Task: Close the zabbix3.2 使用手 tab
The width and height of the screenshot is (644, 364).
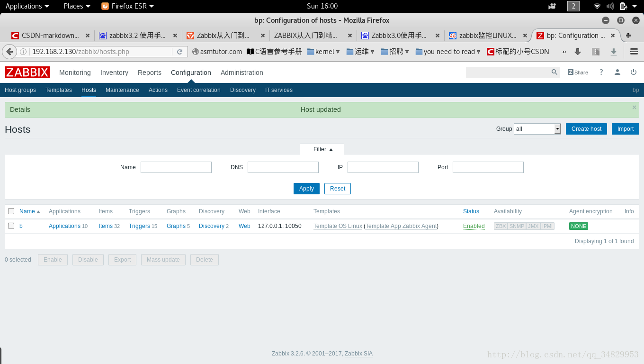Action: coord(175,36)
